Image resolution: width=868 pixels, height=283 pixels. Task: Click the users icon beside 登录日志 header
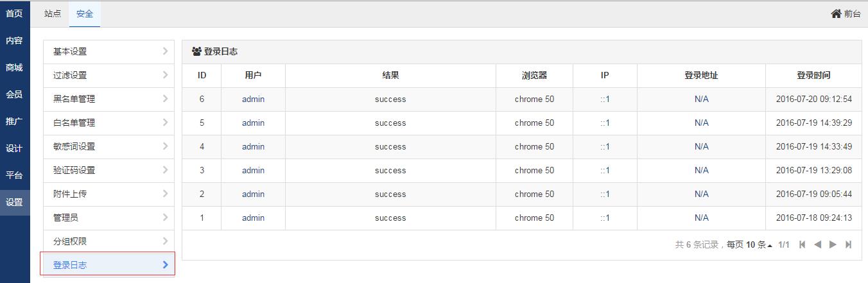[x=197, y=51]
